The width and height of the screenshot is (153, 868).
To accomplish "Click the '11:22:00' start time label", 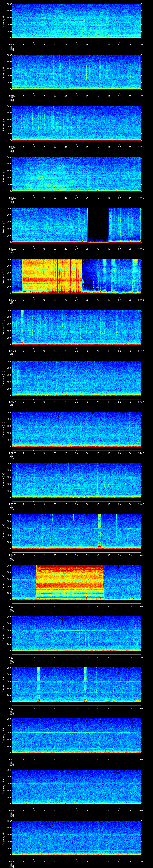I will click(12, 453).
